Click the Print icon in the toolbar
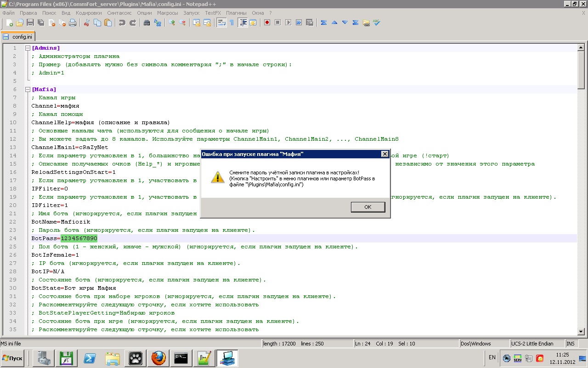The width and height of the screenshot is (588, 368). click(x=73, y=23)
